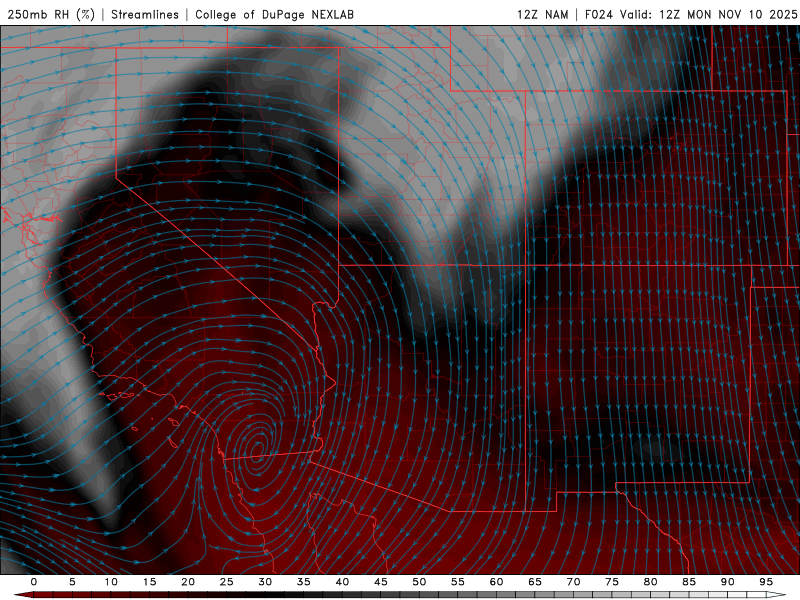Click the color bar label "60"
Image resolution: width=800 pixels, height=600 pixels.
click(x=496, y=582)
